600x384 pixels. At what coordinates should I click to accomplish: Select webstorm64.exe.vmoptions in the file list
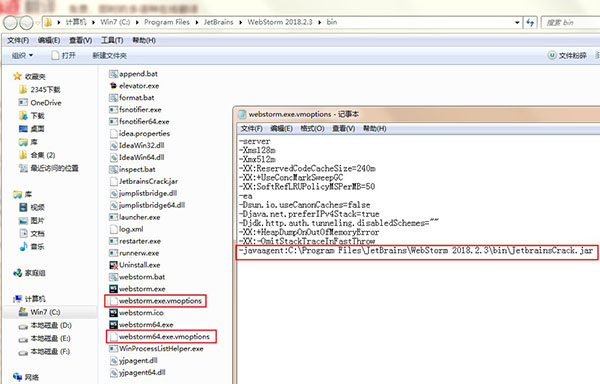(161, 337)
